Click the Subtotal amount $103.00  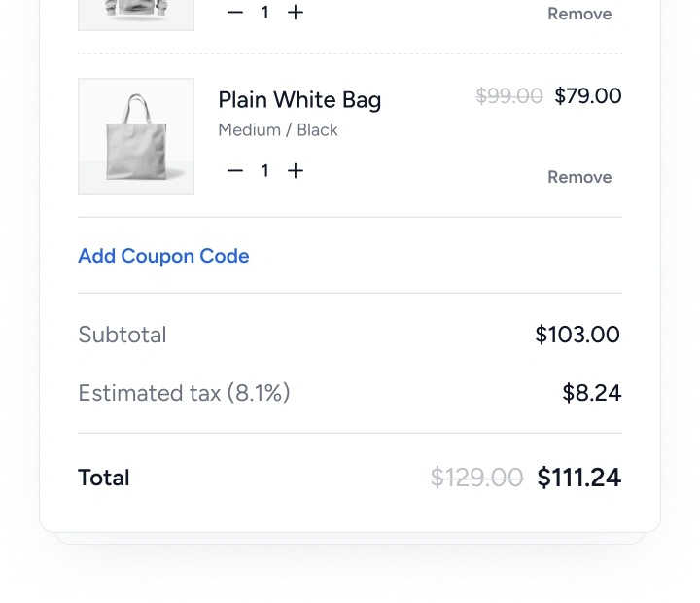coord(577,336)
